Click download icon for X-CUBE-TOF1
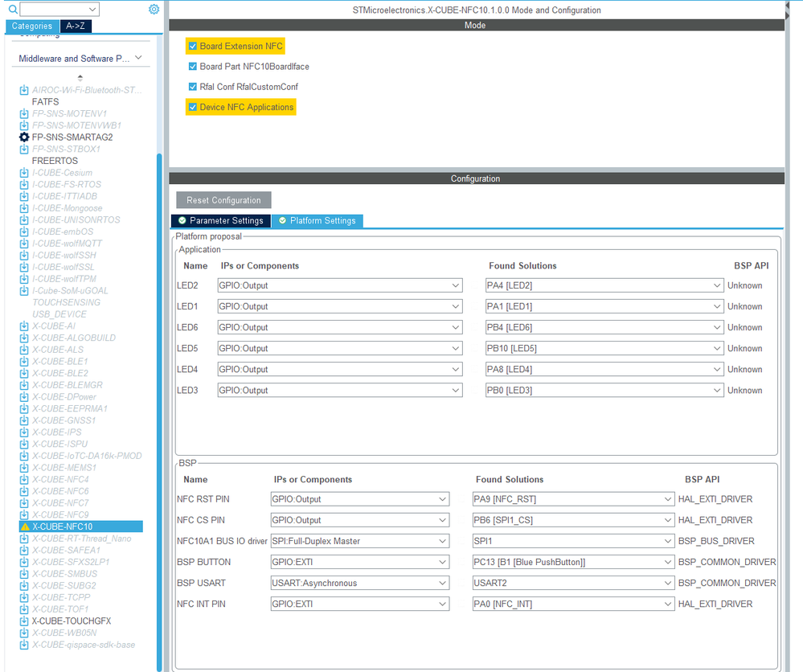803x672 pixels. coord(24,609)
